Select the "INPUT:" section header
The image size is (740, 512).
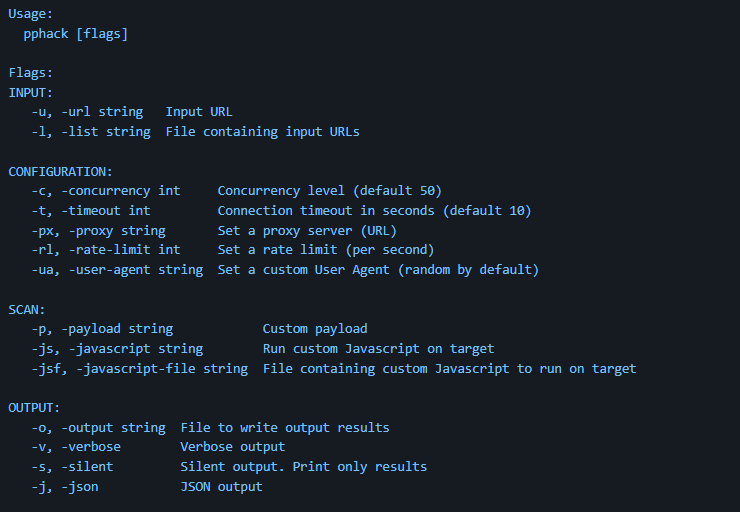coord(31,92)
